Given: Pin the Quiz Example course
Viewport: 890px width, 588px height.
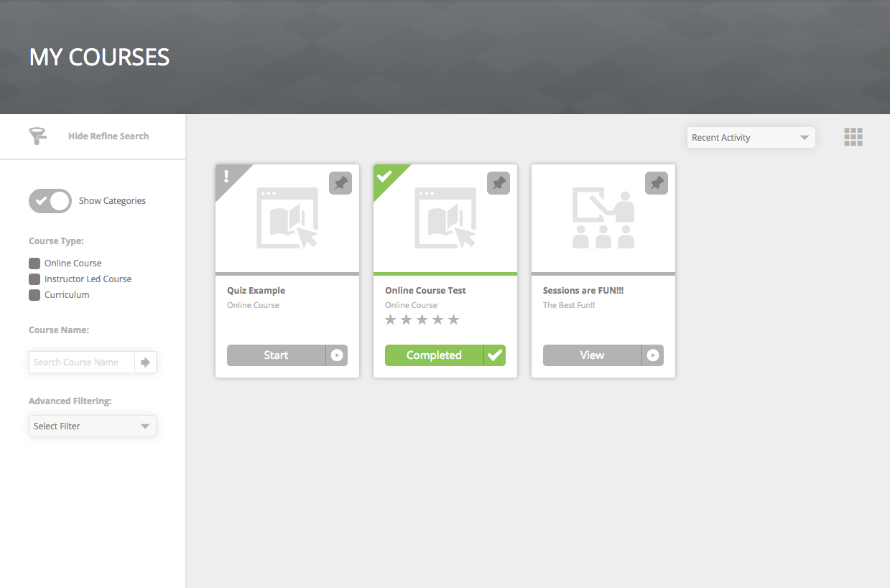Looking at the screenshot, I should point(340,183).
